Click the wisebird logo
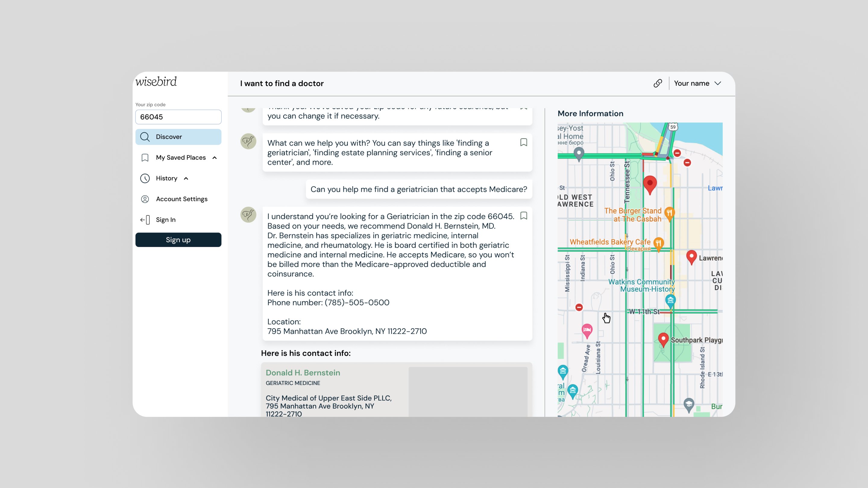 click(156, 82)
